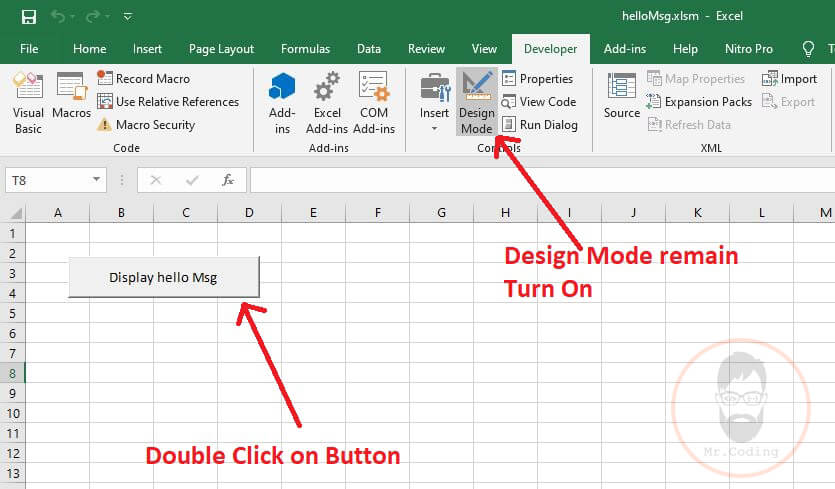Select row 12 header

pos(12,453)
